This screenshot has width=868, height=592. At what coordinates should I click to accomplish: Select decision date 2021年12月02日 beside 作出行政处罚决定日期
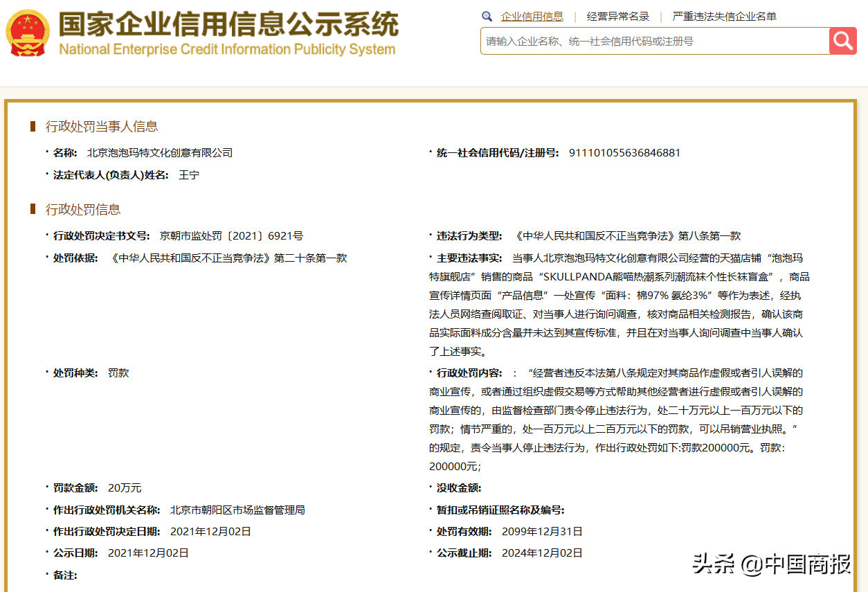pos(210,532)
